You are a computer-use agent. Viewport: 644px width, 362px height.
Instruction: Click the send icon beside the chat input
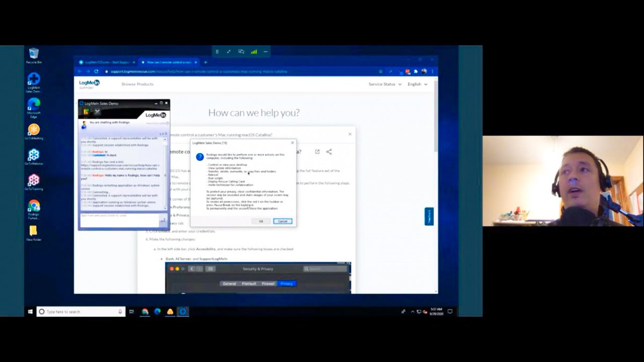163,219
